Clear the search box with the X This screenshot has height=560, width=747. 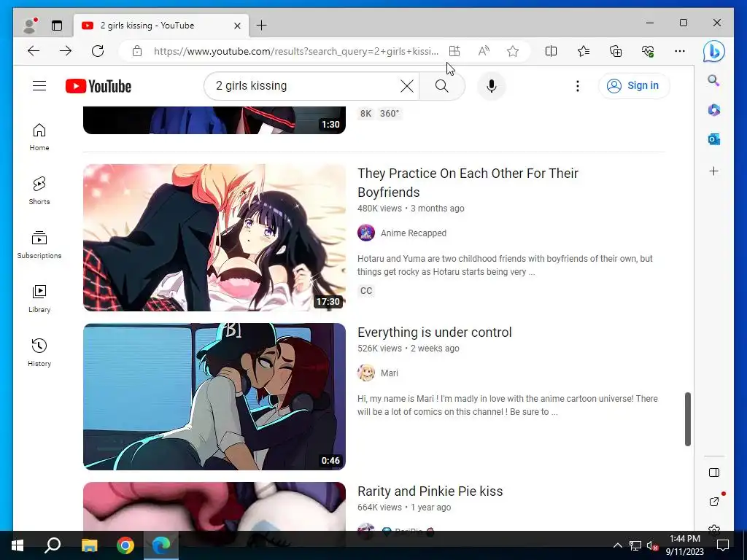(407, 86)
